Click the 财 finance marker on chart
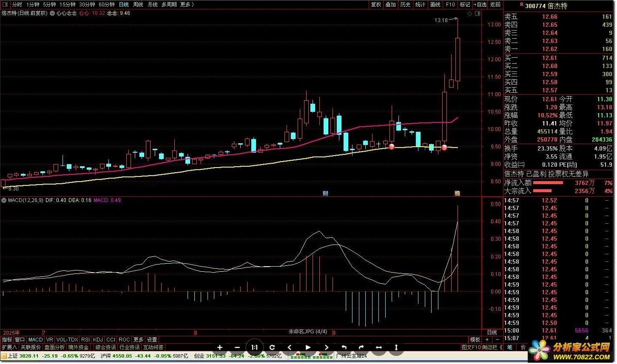The width and height of the screenshot is (617, 364). pos(325,193)
